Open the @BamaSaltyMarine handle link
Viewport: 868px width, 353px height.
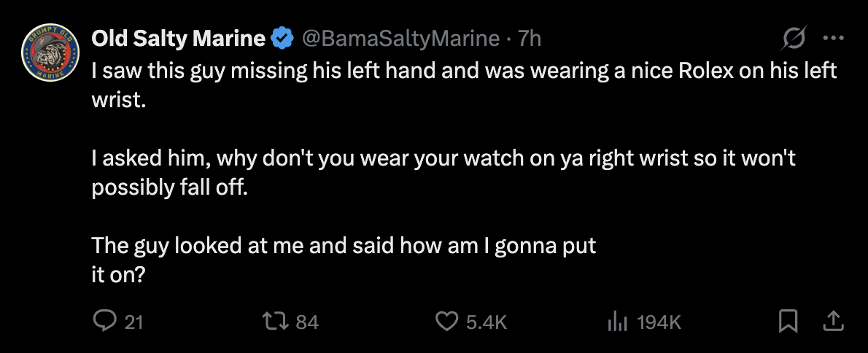click(x=400, y=39)
